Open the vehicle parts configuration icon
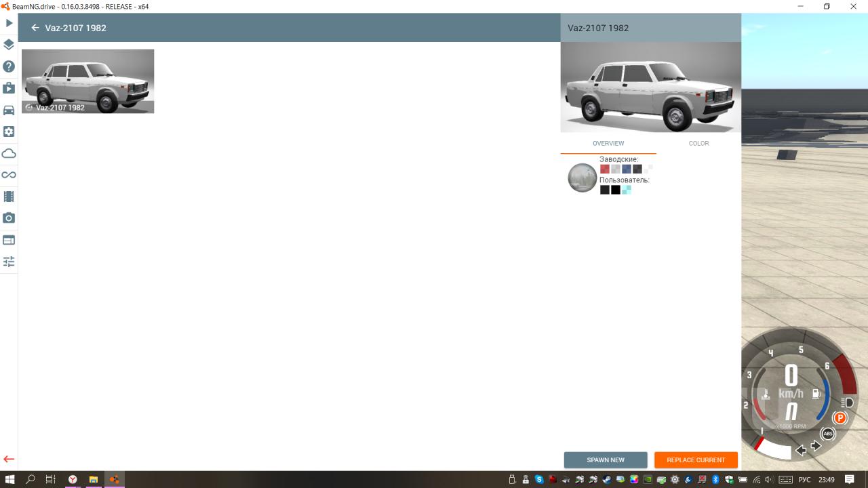This screenshot has height=488, width=868. (9, 131)
